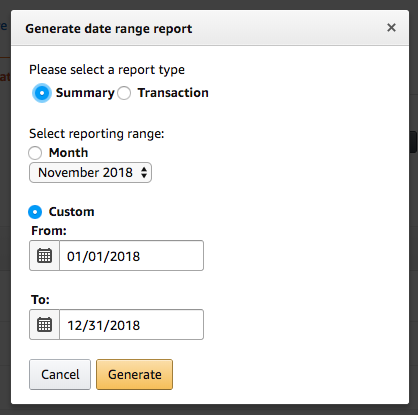
Task: Click the Summary text label
Action: (x=85, y=93)
